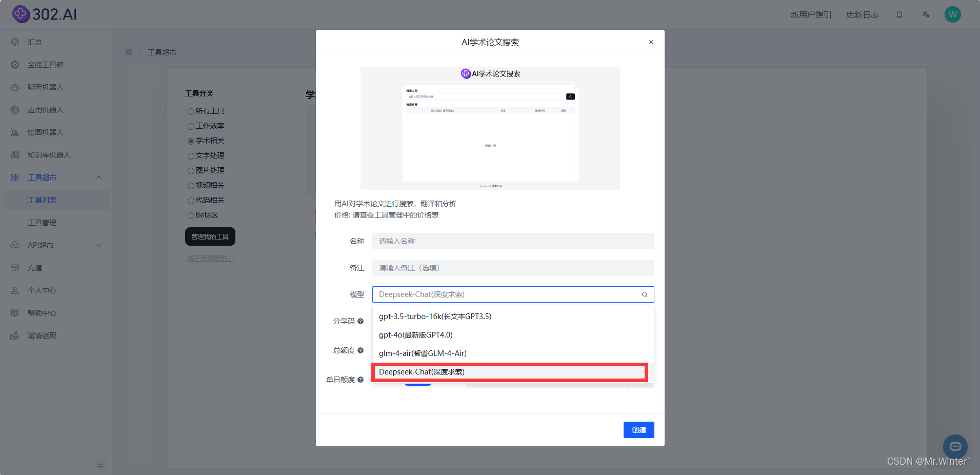Open the user avatar W menu

[x=953, y=14]
